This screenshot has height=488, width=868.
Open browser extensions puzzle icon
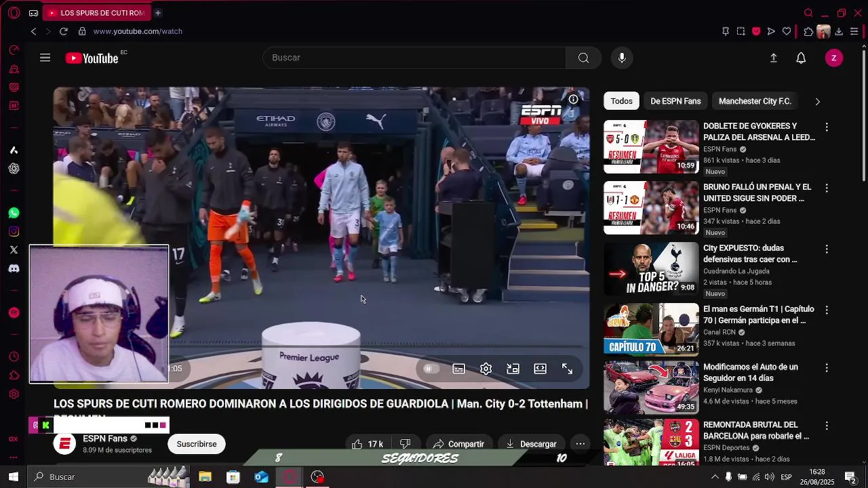pos(808,31)
